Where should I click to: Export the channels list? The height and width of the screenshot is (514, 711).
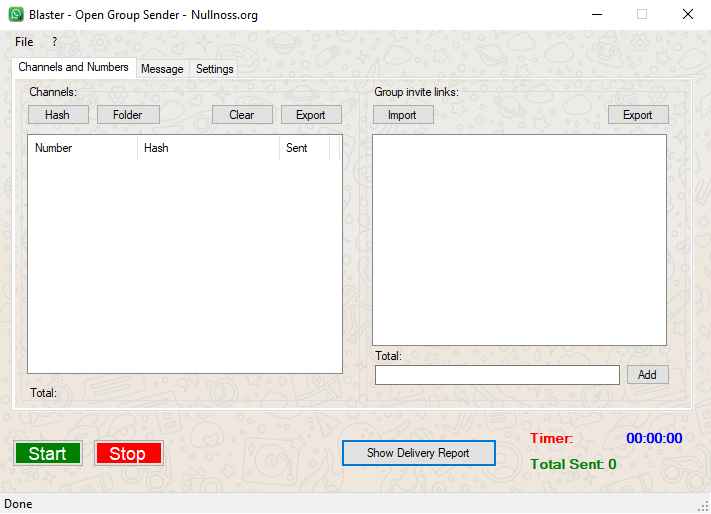coord(311,115)
